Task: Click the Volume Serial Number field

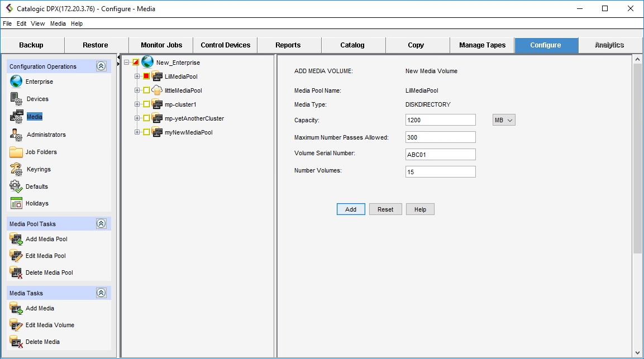Action: [440, 155]
